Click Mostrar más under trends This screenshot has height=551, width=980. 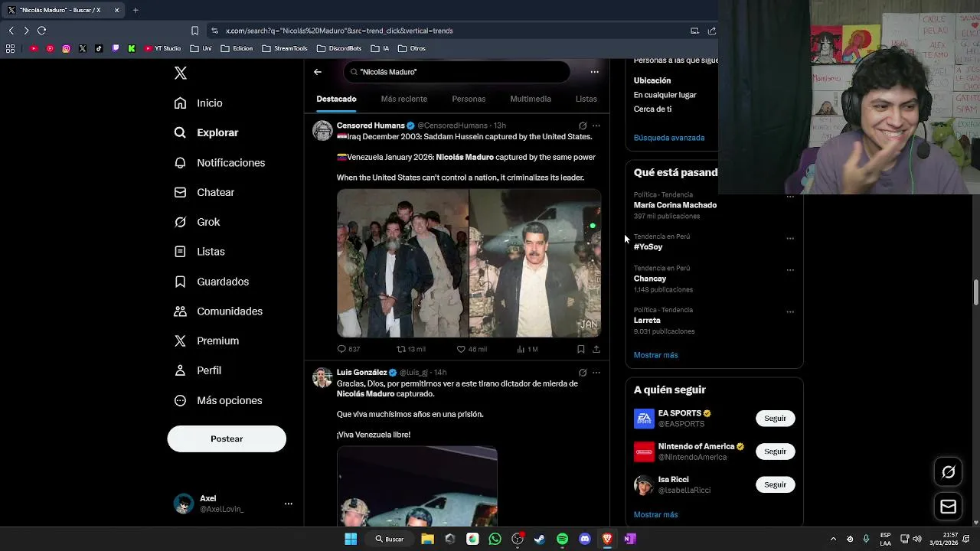click(x=655, y=355)
